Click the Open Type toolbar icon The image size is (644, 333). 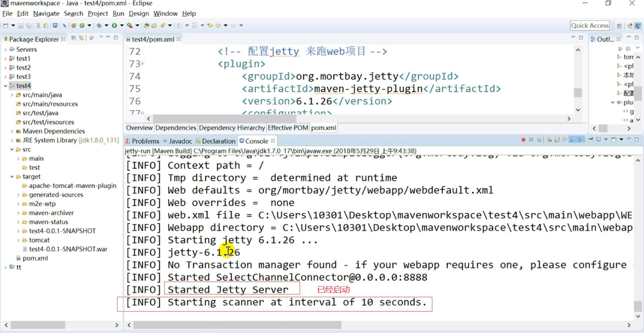pos(146,26)
